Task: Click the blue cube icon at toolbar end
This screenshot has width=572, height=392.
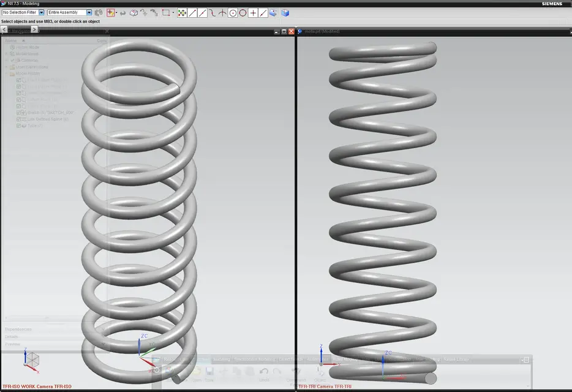Action: click(x=285, y=13)
